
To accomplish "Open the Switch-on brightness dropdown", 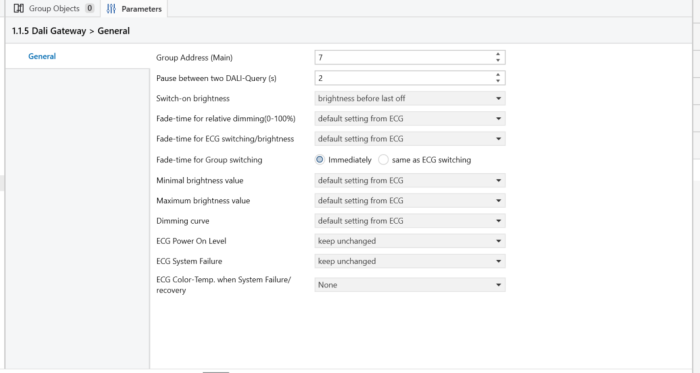I will pos(410,99).
